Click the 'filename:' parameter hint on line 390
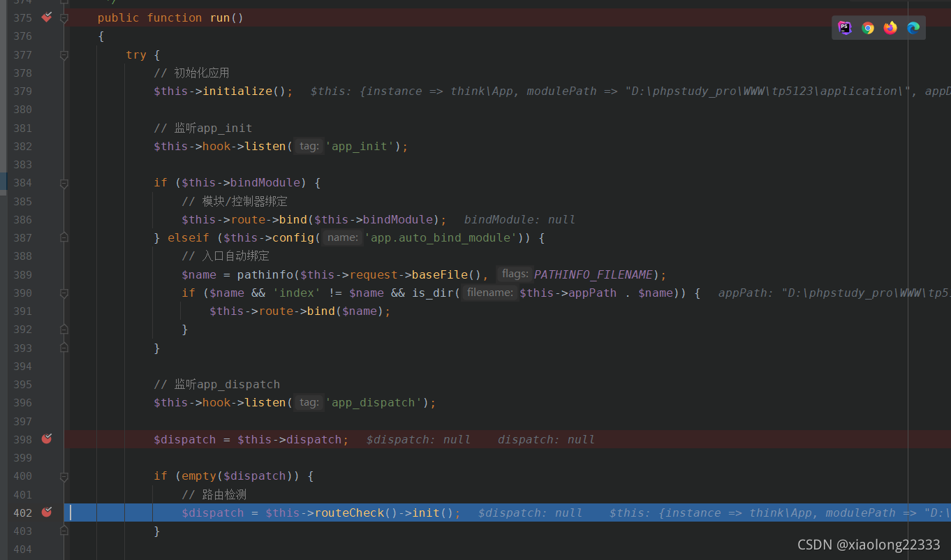This screenshot has height=560, width=951. (x=489, y=293)
